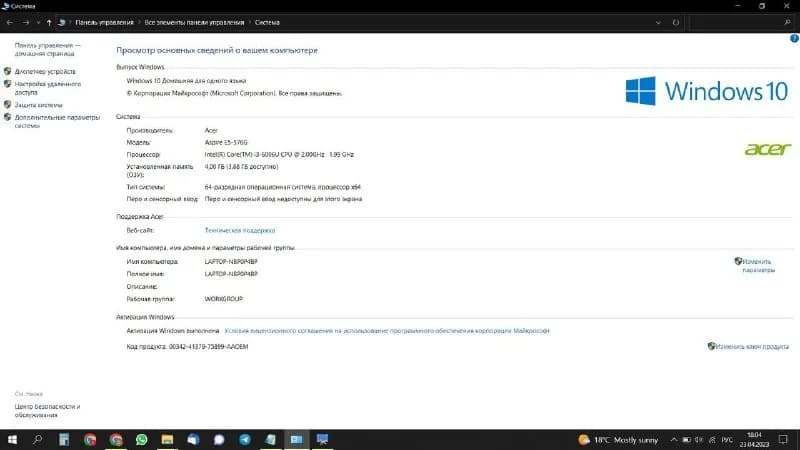
Task: Open the notification center icon
Action: (783, 440)
